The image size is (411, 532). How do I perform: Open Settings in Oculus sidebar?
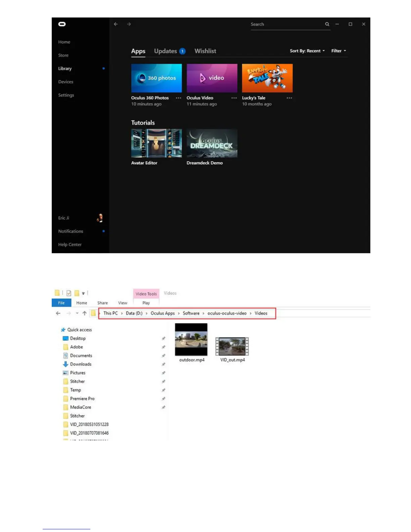click(x=66, y=95)
